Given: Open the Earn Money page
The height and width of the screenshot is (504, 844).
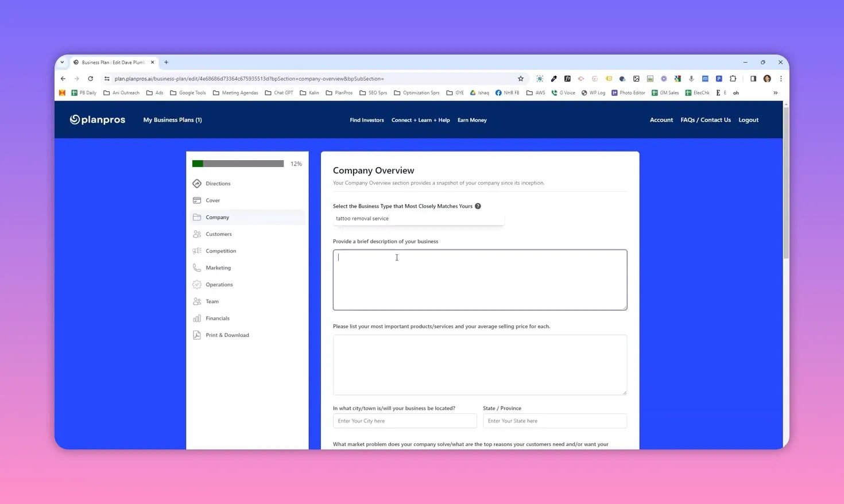Looking at the screenshot, I should click(x=471, y=119).
